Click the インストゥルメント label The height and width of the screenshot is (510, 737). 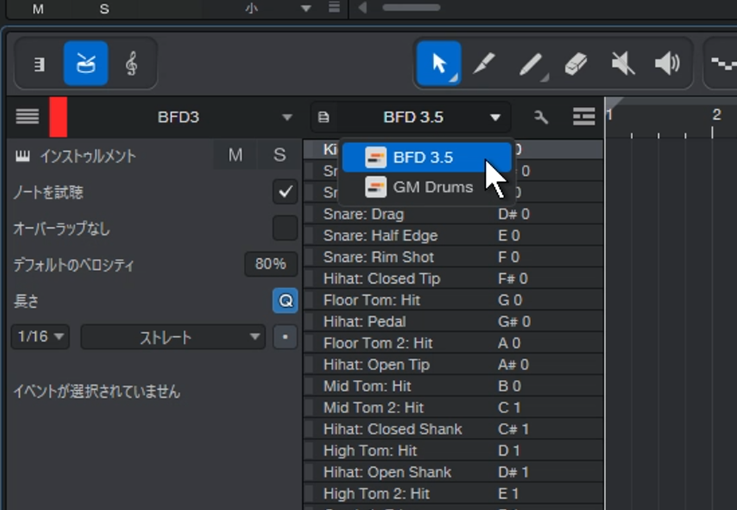(88, 156)
